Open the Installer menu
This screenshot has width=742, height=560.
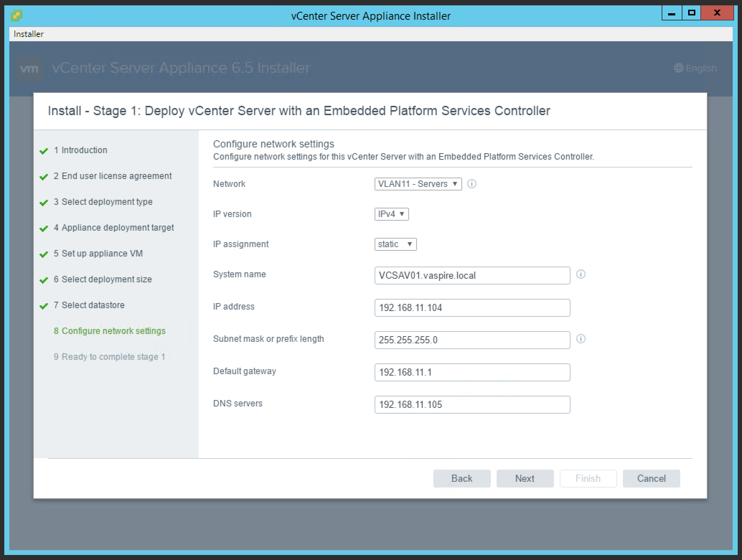click(28, 34)
